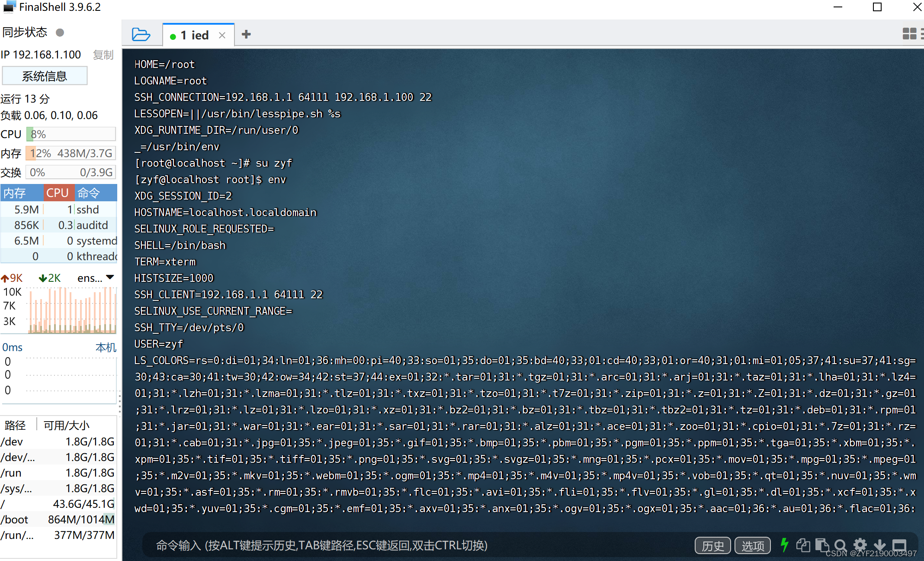The image size is (924, 561).
Task: Close the '1 ied' tab
Action: pos(222,35)
